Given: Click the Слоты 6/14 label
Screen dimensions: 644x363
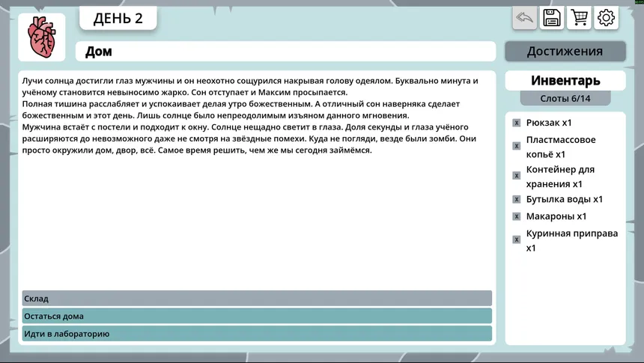Looking at the screenshot, I should tap(565, 99).
